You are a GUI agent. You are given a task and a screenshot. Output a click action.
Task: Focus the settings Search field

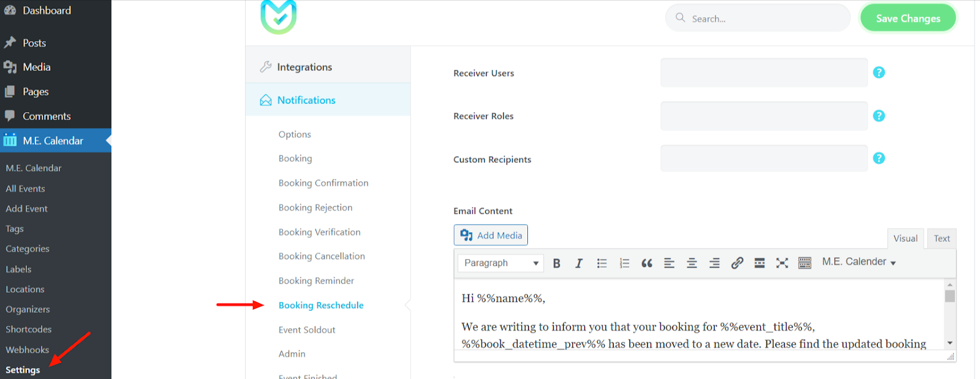pos(758,18)
